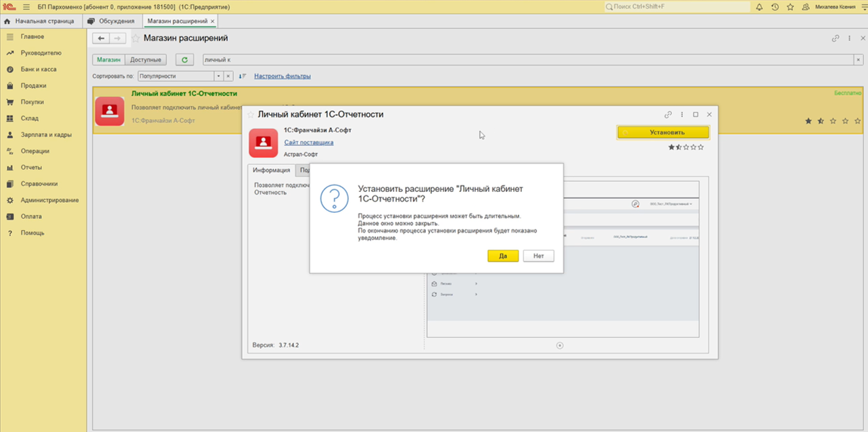Open the Руководителю sidebar section

point(41,53)
